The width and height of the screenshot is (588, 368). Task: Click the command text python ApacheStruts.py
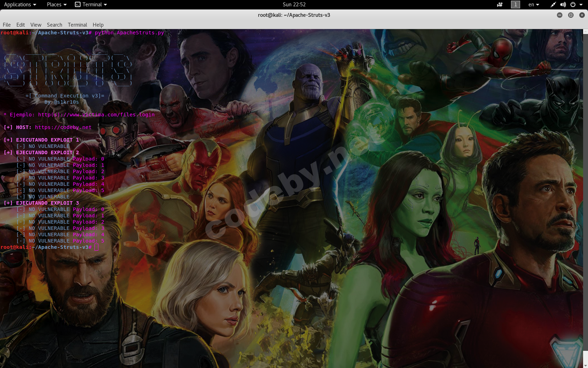point(129,33)
